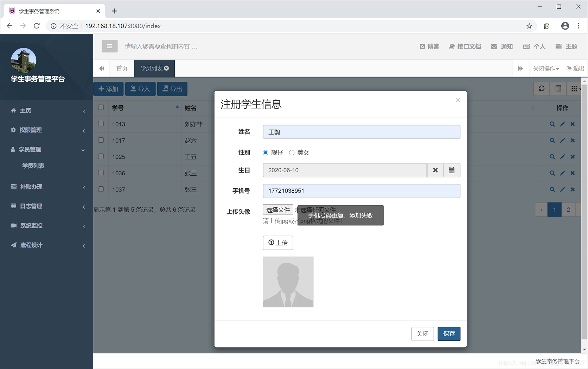Sort by the 学号 column header

[145, 108]
